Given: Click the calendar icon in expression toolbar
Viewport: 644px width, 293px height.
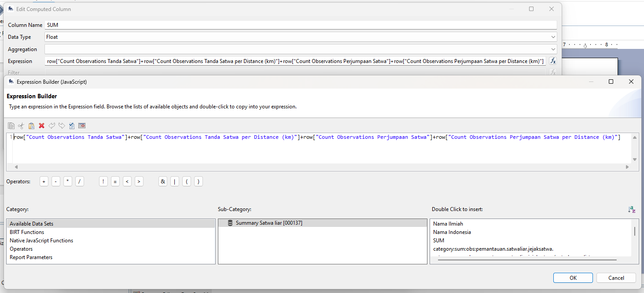Looking at the screenshot, I should tap(81, 126).
